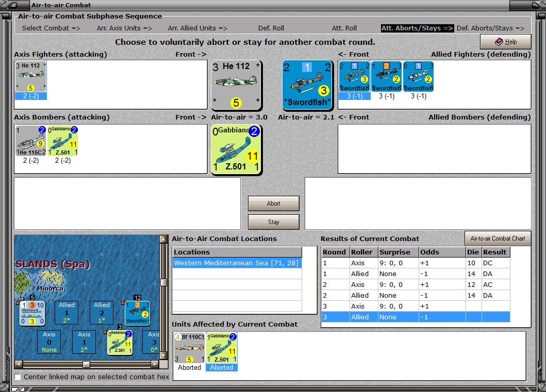
Task: Select the round 3 Axis result row
Action: point(416,306)
